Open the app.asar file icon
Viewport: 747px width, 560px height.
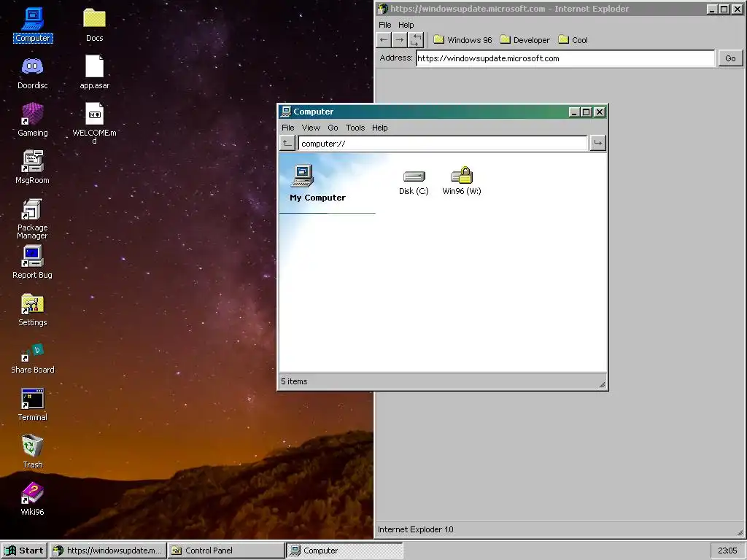click(x=94, y=72)
